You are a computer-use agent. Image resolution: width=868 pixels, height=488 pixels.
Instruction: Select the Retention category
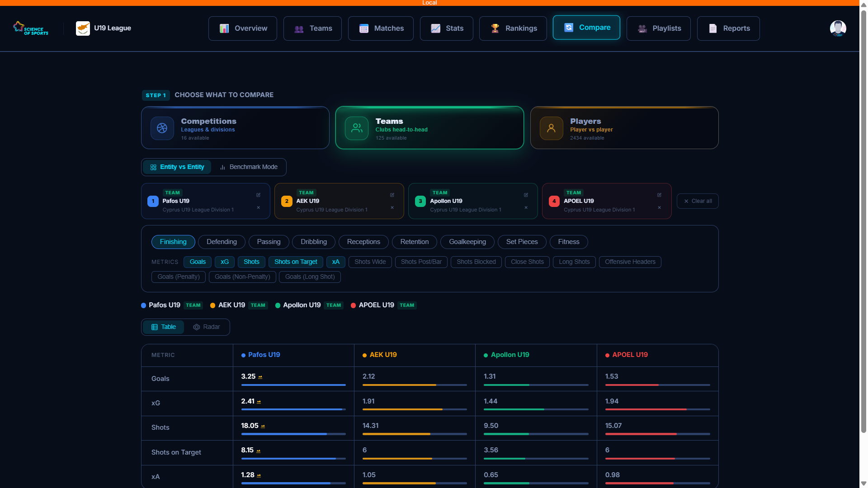(415, 242)
